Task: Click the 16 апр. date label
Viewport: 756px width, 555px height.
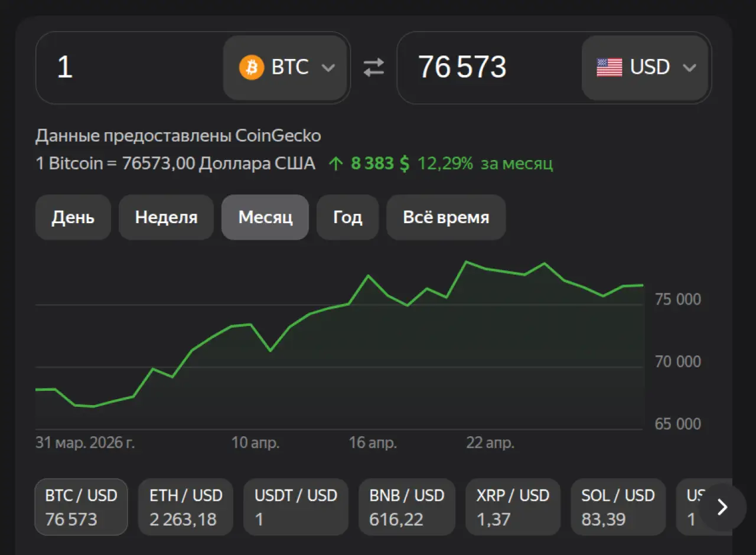Action: tap(373, 443)
